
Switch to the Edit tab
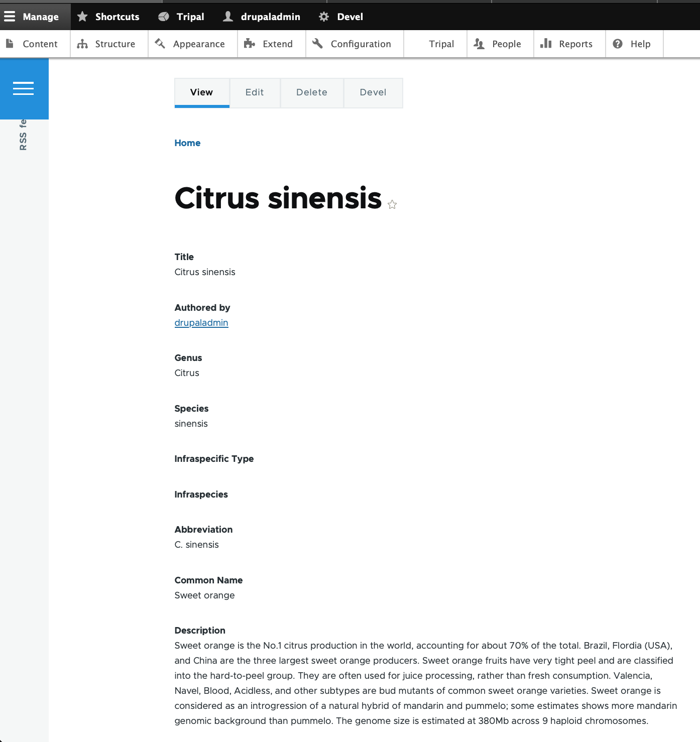pos(255,92)
